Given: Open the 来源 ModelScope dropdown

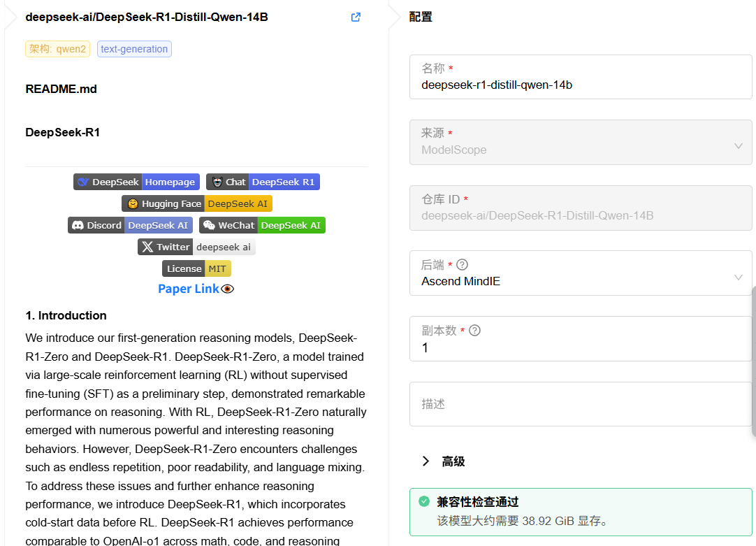Looking at the screenshot, I should pos(581,143).
